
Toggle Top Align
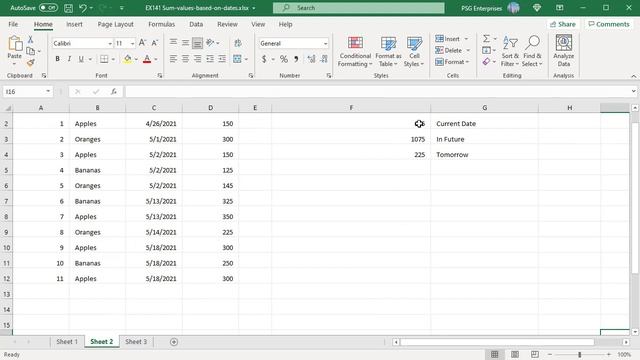tap(173, 42)
